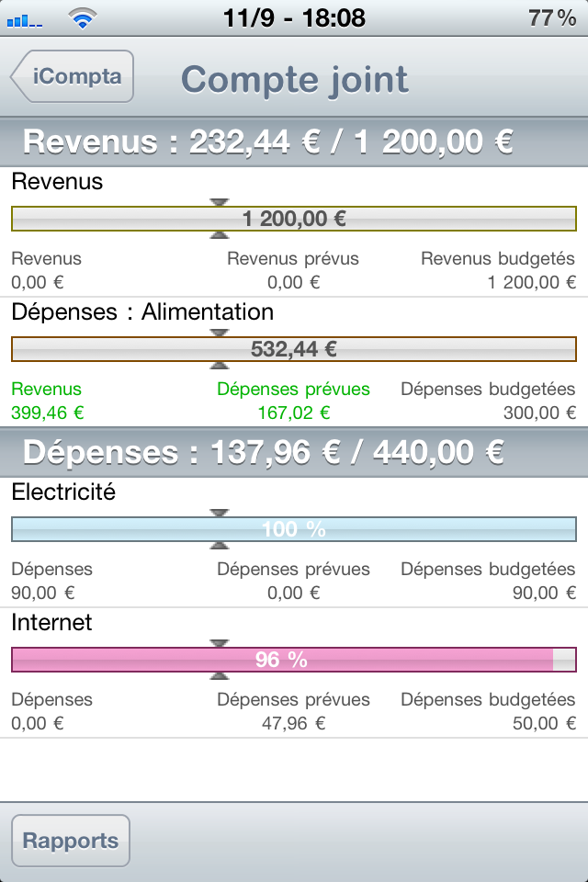Select Electricité Dépenses 90,00 € on left
This screenshot has height=882, width=588.
(x=43, y=593)
